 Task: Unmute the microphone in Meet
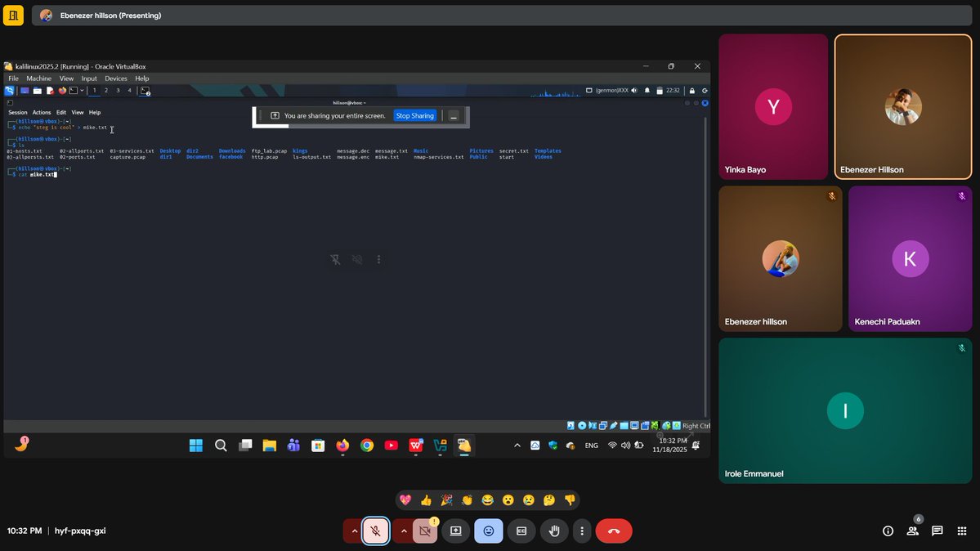(x=375, y=531)
